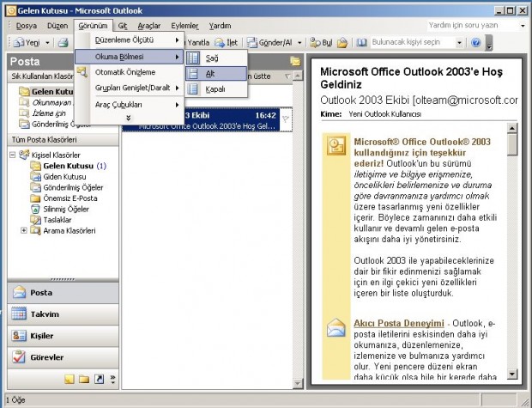Viewport: 532px width, 408px height.
Task: Click the Notes icon in navigation bar
Action: click(70, 379)
